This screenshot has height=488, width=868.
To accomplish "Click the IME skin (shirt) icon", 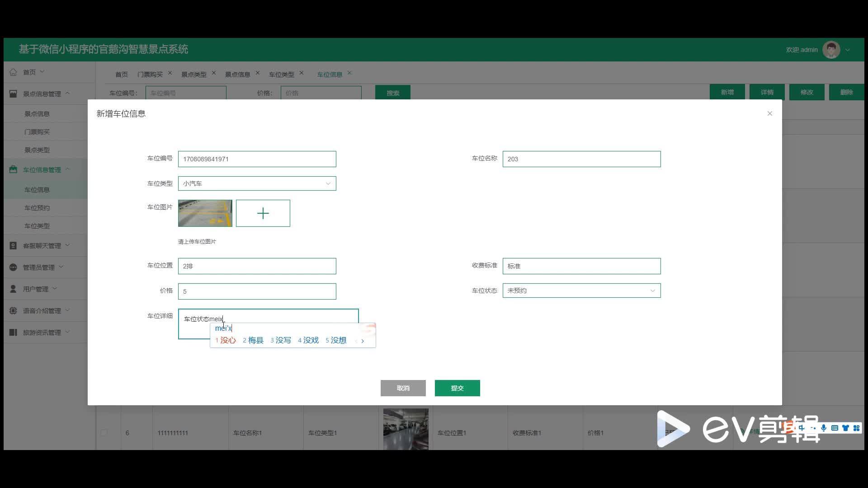I will coord(845,428).
